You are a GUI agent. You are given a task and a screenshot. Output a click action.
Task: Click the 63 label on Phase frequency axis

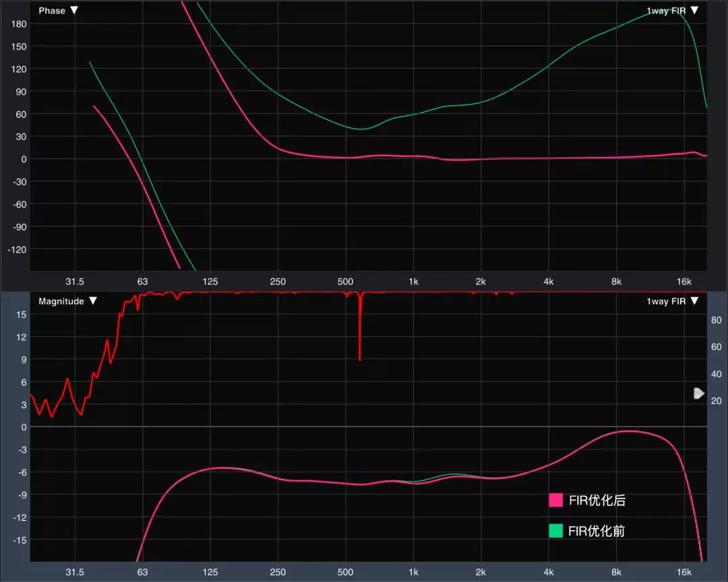[x=142, y=282]
